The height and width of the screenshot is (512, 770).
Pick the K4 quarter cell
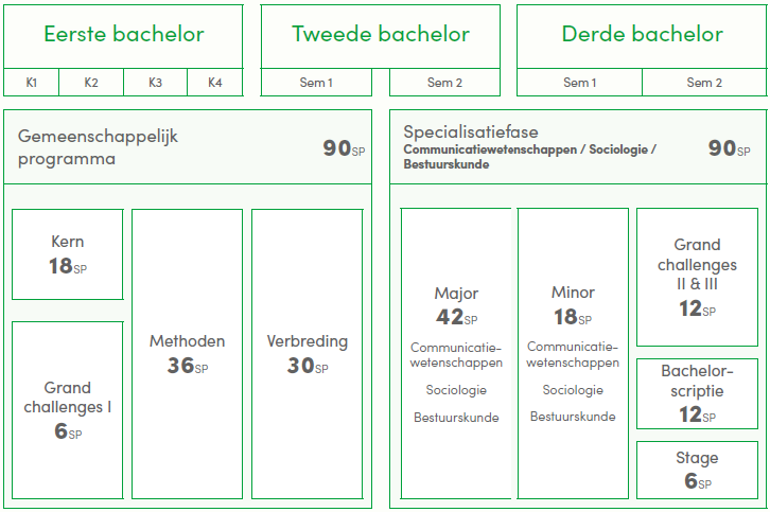click(x=215, y=83)
